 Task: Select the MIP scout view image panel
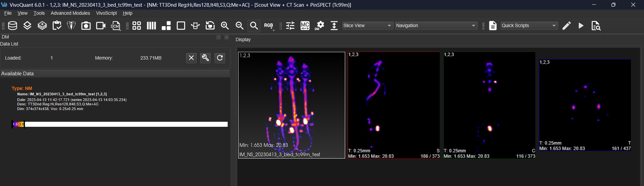[x=291, y=105]
